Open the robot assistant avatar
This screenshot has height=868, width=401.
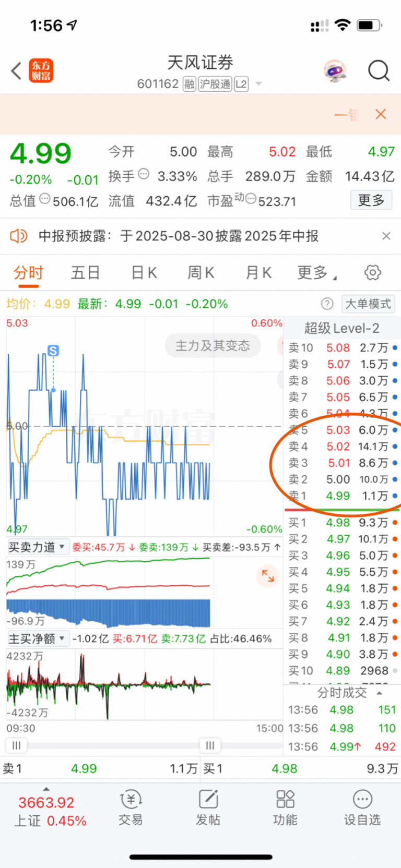coord(335,70)
